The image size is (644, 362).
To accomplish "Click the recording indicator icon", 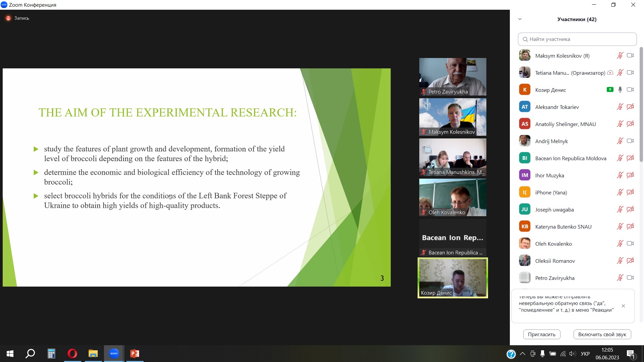I will [x=8, y=18].
